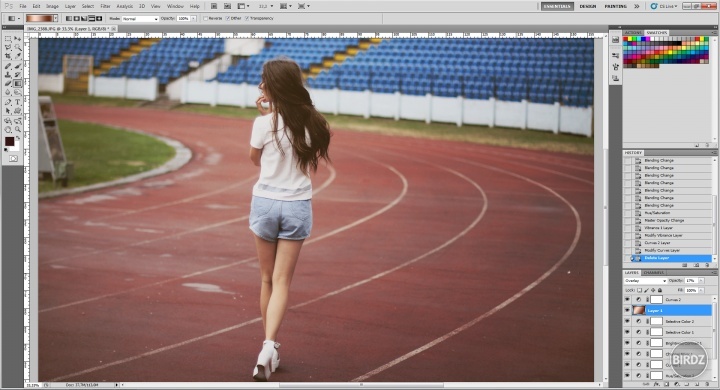720x390 pixels.
Task: Click the foreground color swatch
Action: click(9, 142)
